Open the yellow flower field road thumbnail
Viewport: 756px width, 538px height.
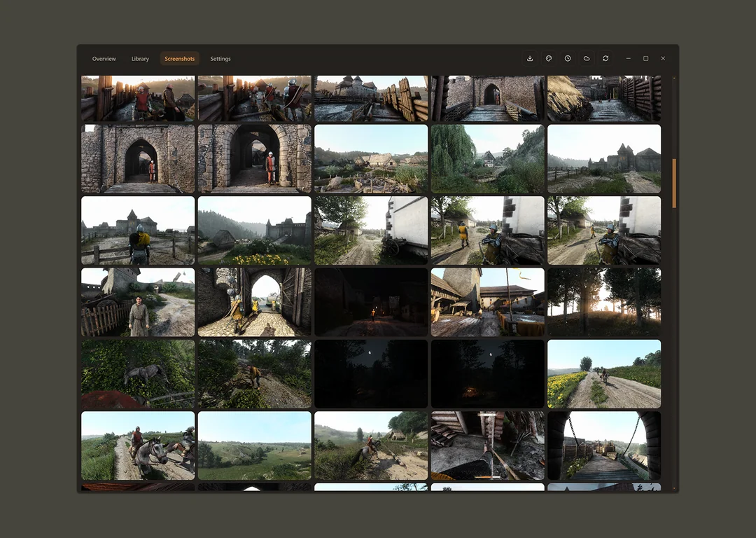(x=604, y=374)
